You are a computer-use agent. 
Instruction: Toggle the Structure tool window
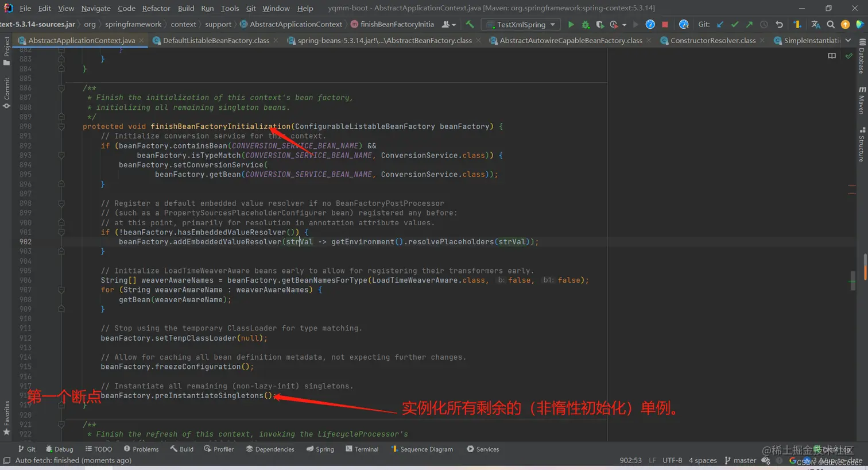[x=862, y=145]
